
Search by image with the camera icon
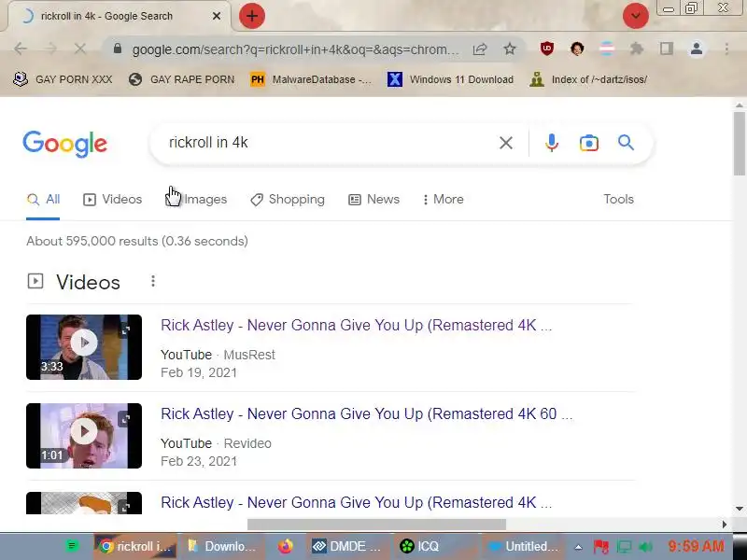[x=589, y=143]
